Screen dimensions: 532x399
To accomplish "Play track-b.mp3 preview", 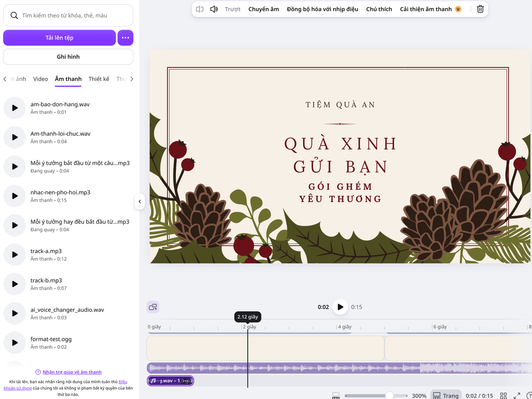I will click(15, 284).
